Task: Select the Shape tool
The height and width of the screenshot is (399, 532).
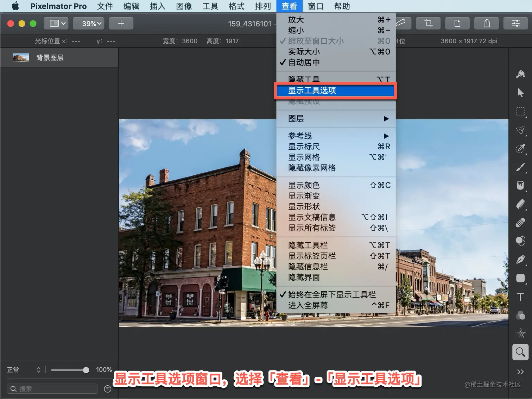Action: coord(520,278)
